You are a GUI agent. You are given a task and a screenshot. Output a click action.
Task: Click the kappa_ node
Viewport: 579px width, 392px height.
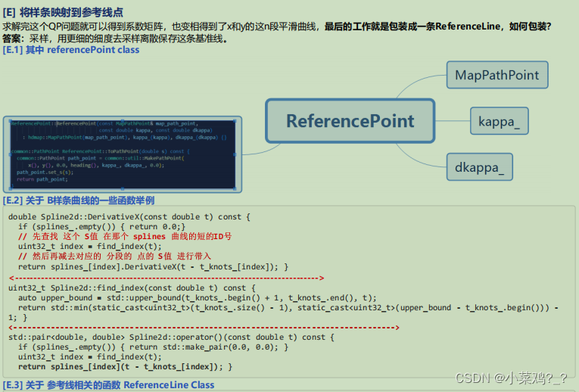pyautogui.click(x=500, y=121)
